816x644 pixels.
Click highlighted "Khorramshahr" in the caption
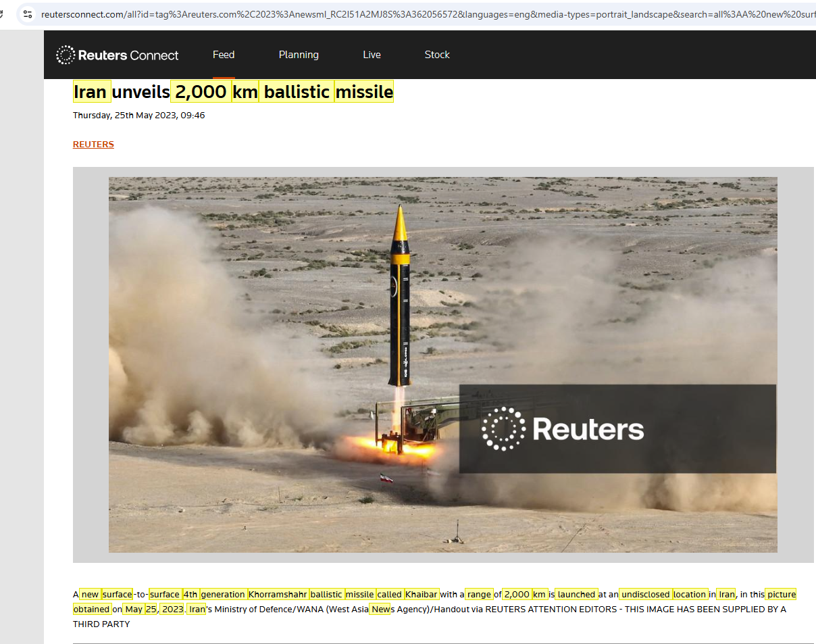[x=278, y=595]
